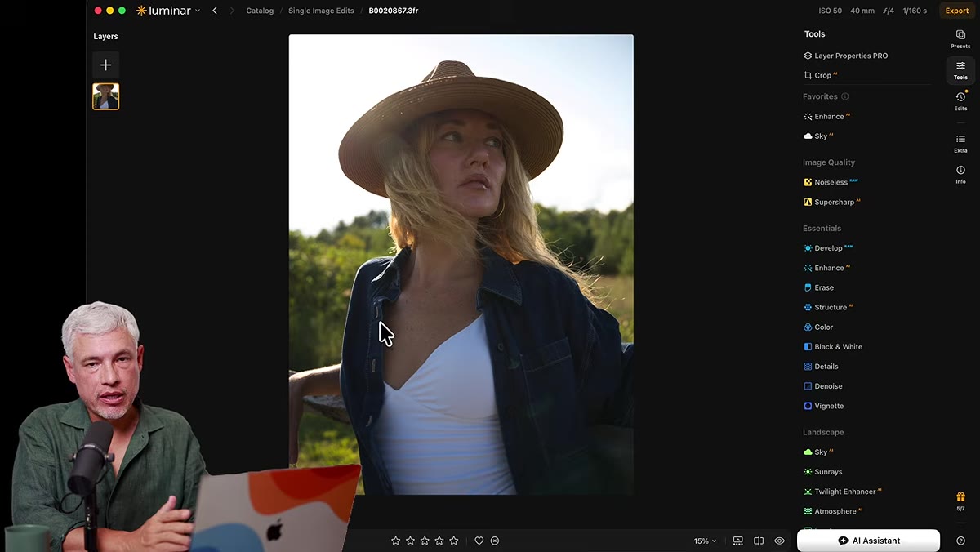Open the Layer Properties PRO tool
980x552 pixels.
click(x=845, y=56)
